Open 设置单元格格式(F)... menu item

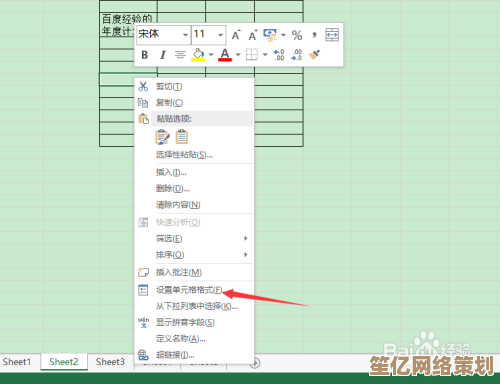[x=195, y=290]
